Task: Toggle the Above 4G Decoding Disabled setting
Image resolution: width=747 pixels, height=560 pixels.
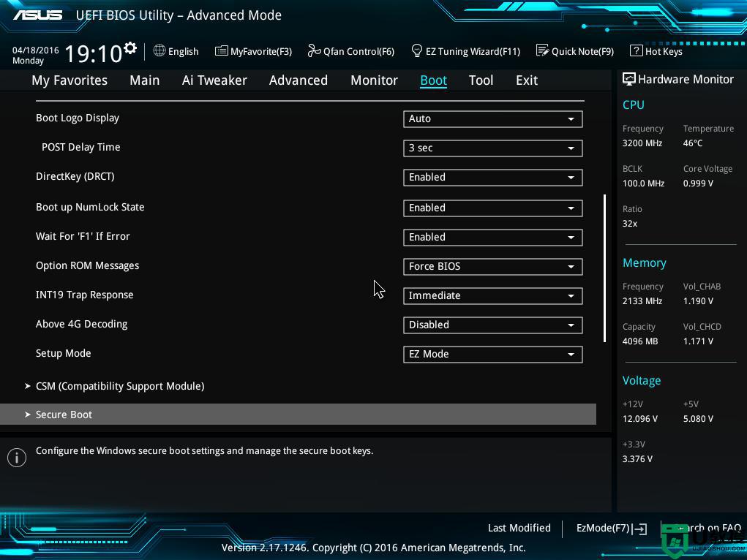Action: tap(492, 325)
